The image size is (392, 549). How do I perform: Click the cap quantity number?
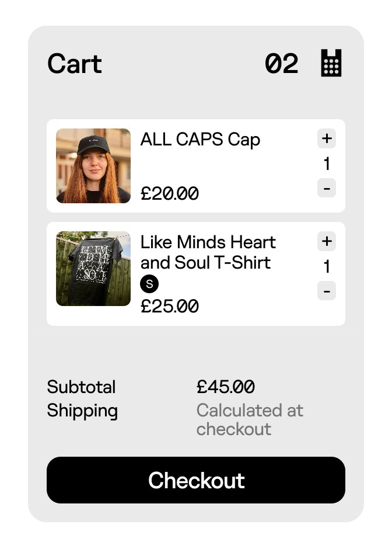327,164
